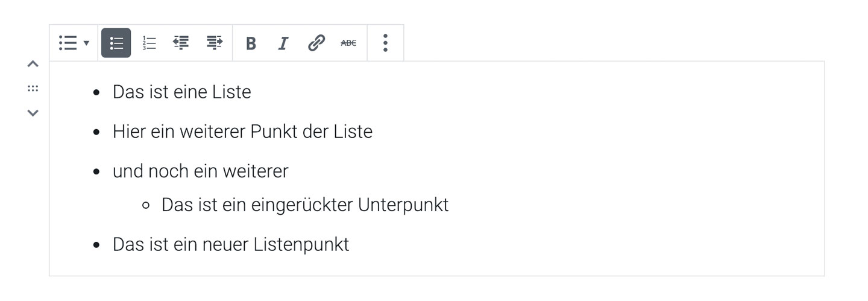Grab the block drag handle dots

coord(33,89)
